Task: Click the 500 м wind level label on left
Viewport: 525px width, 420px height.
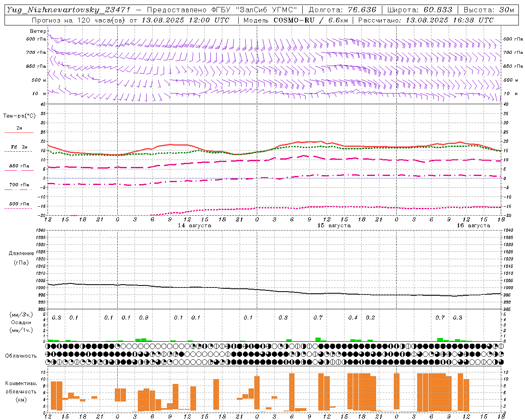Action: click(39, 80)
